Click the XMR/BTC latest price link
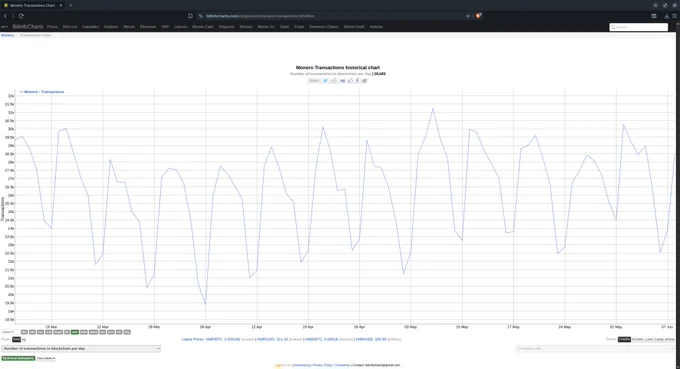680x369 pixels. point(223,340)
